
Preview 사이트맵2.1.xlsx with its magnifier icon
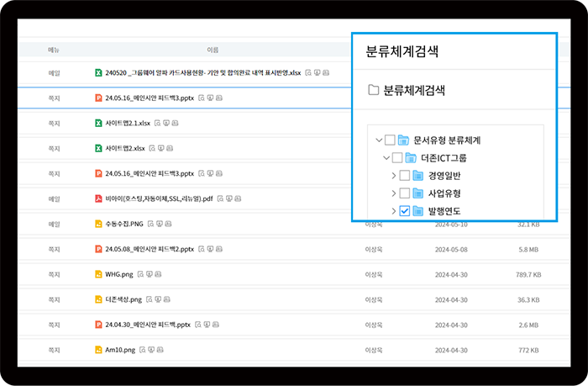158,123
